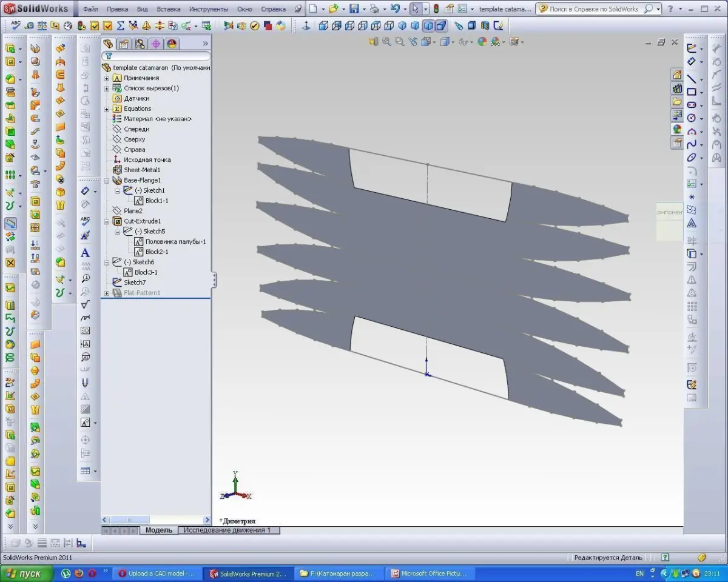Open the View Orientation cube dropdown

pyautogui.click(x=428, y=42)
